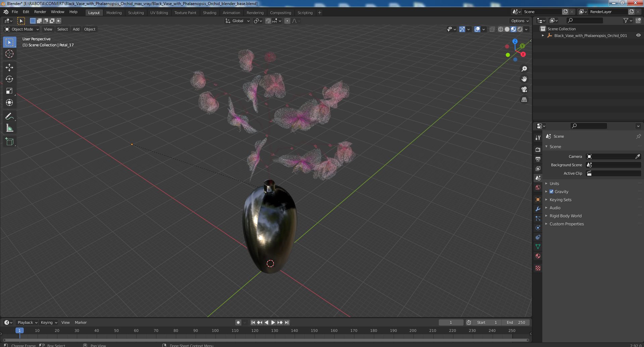This screenshot has height=347, width=644.
Task: Switch to the Shading workspace tab
Action: tap(209, 12)
